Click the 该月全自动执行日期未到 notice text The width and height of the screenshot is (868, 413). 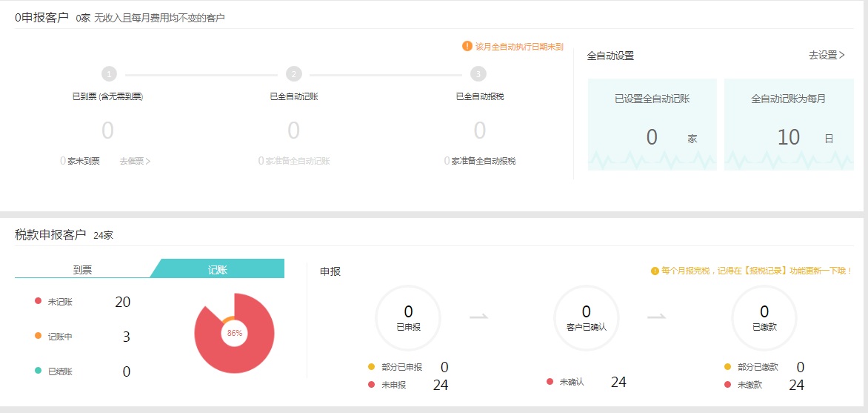tap(519, 47)
